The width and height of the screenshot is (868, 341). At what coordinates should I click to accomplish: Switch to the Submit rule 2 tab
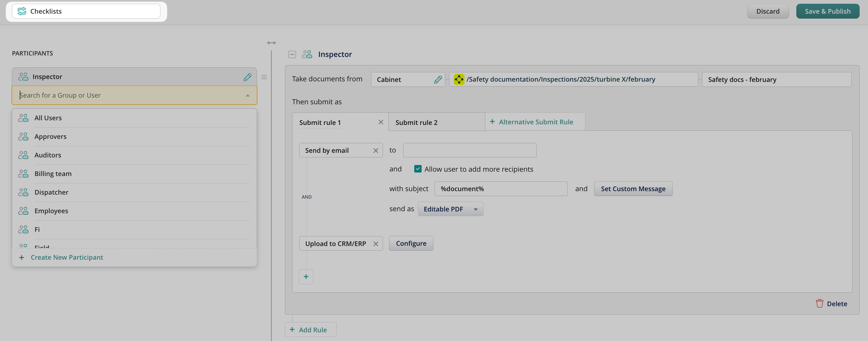pyautogui.click(x=417, y=123)
